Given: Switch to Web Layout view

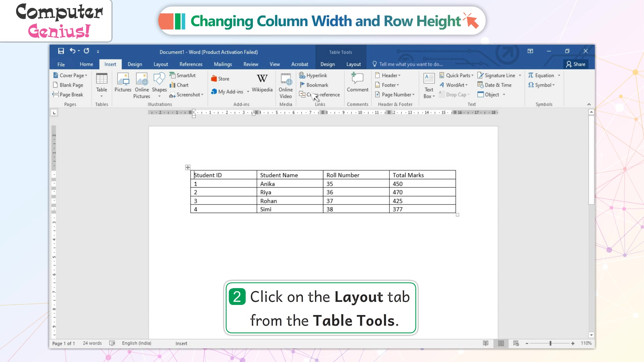Looking at the screenshot, I should pos(516,343).
